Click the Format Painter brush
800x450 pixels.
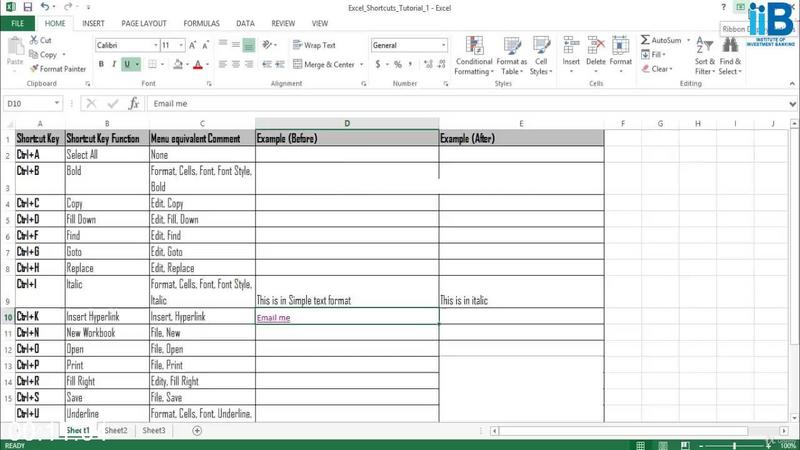coord(58,68)
